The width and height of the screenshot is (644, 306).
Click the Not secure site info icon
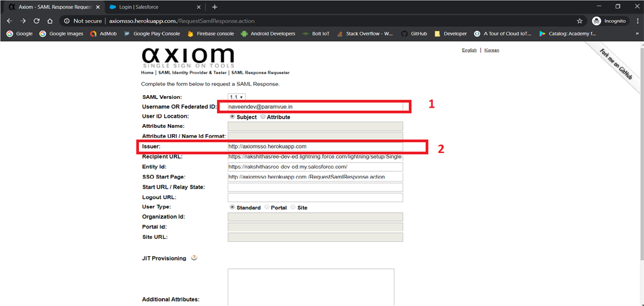(67, 21)
